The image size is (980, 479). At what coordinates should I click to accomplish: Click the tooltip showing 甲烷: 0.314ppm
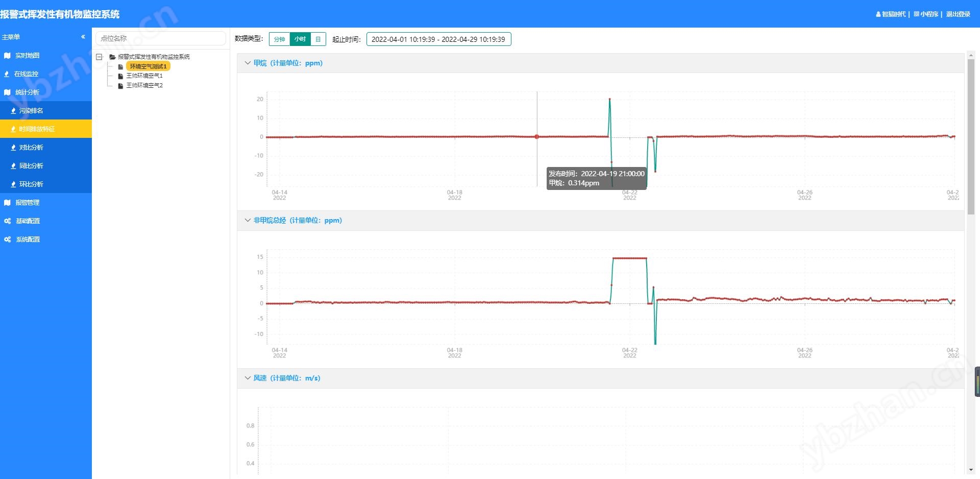[x=597, y=178]
